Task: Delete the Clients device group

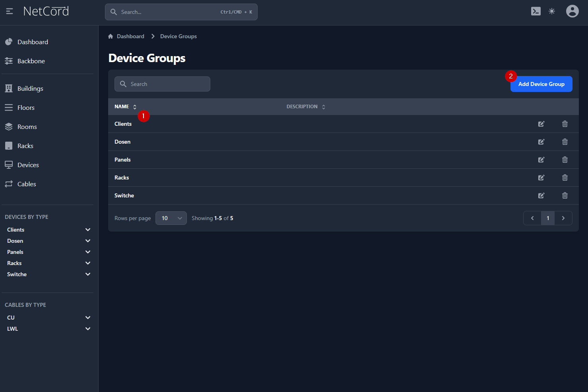Action: 565,124
